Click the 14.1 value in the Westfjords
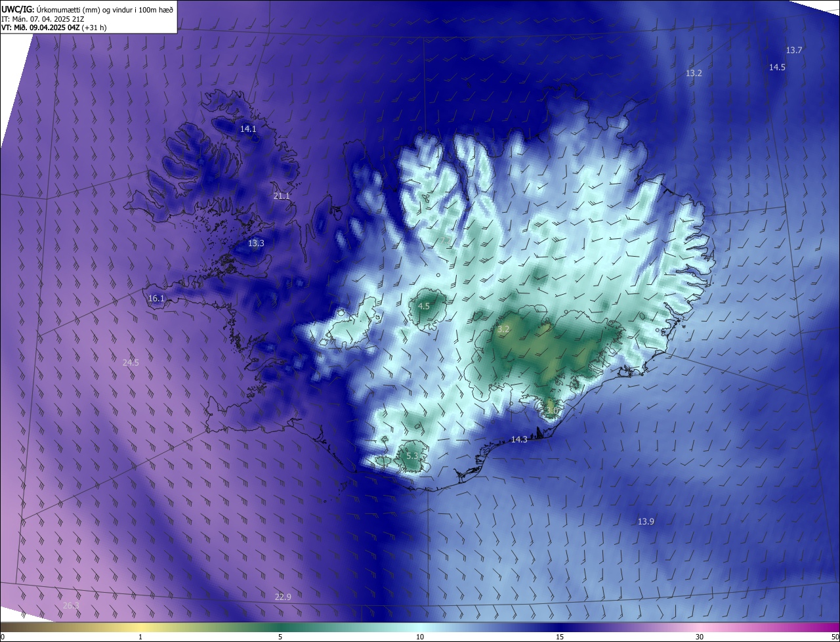This screenshot has width=840, height=642. tap(248, 129)
